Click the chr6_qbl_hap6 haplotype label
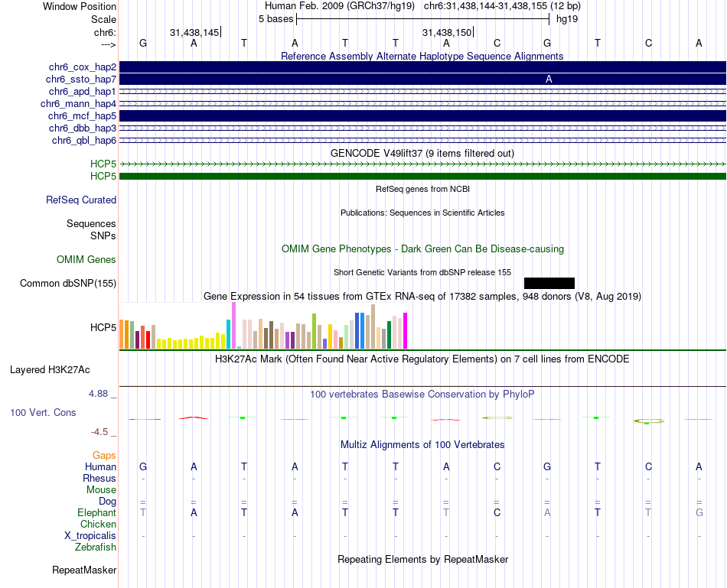727x588 pixels. [84, 141]
